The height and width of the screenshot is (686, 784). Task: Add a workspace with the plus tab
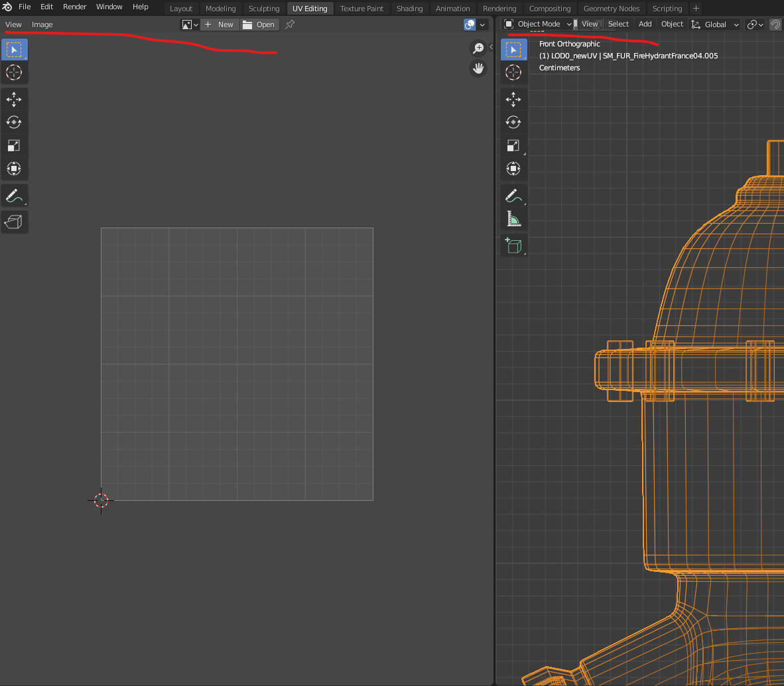(696, 9)
